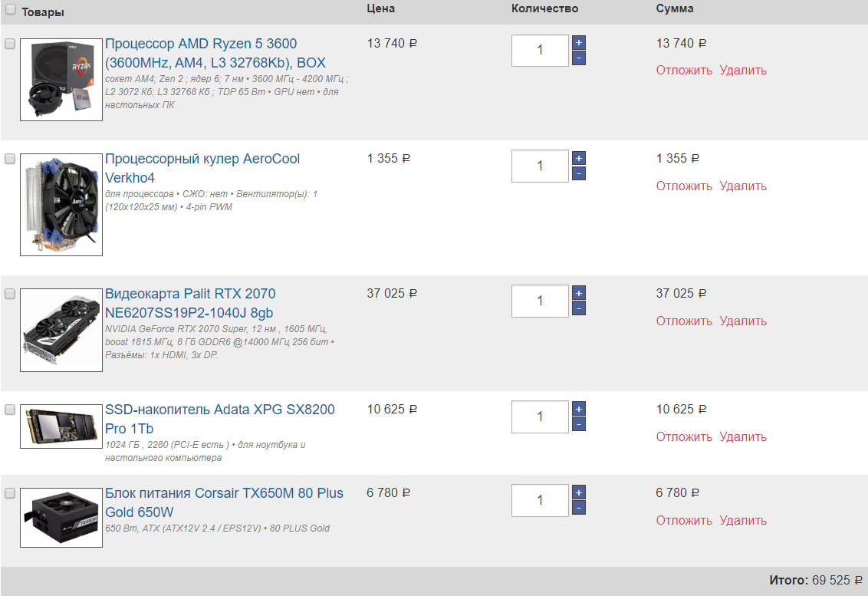The width and height of the screenshot is (868, 596).
Task: Select all items with Товары header checkbox
Action: point(11,11)
